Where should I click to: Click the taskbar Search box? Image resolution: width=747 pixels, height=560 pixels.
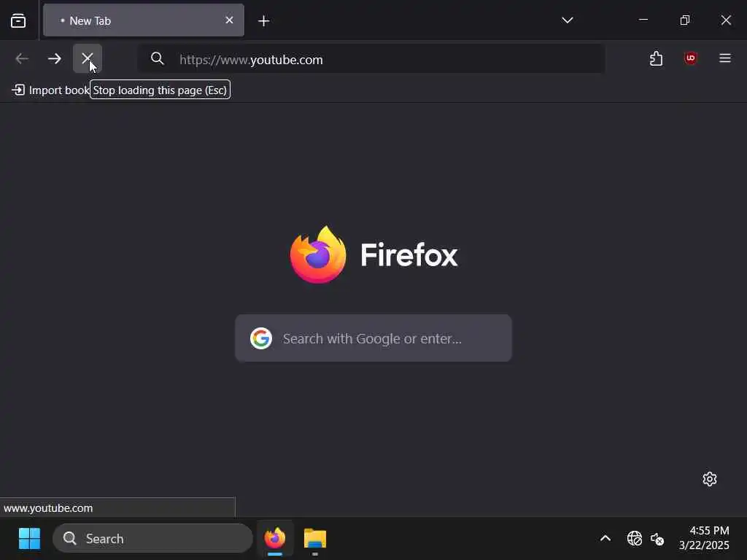click(x=152, y=539)
